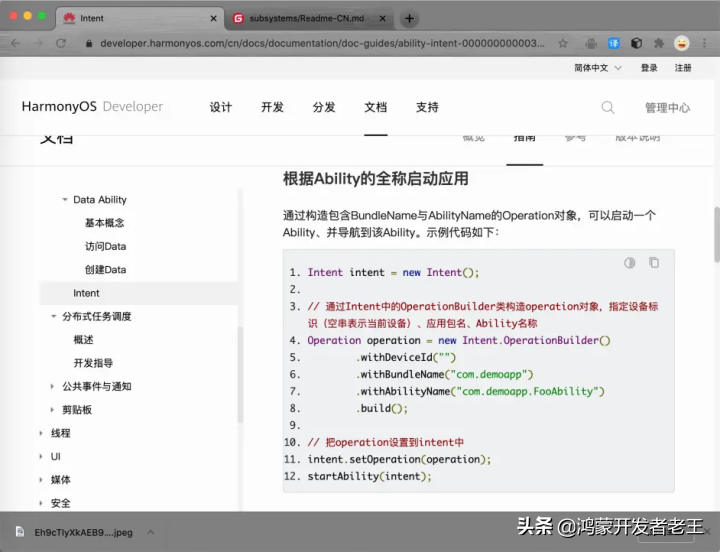Expand the 媒体 node
720x552 pixels.
pos(41,480)
